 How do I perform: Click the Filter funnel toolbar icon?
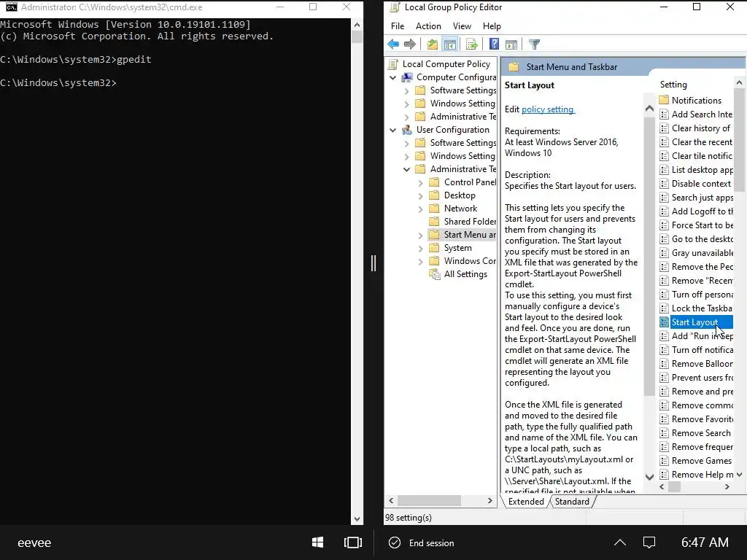534,44
